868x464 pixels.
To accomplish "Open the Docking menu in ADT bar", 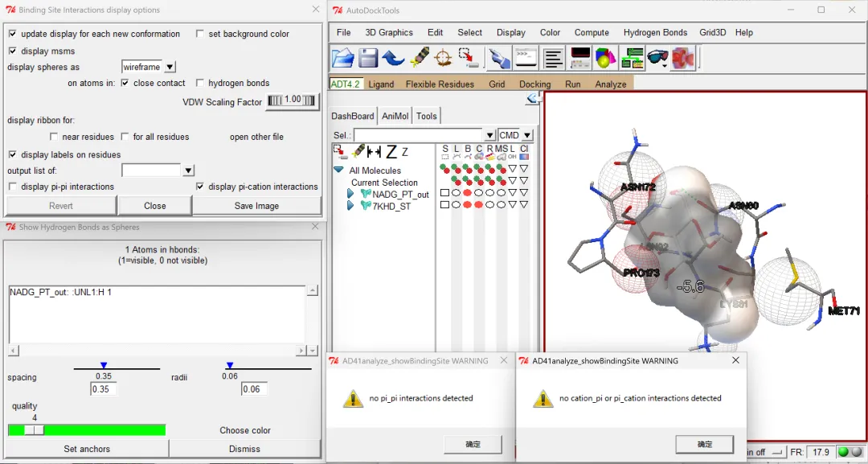I will pyautogui.click(x=534, y=84).
